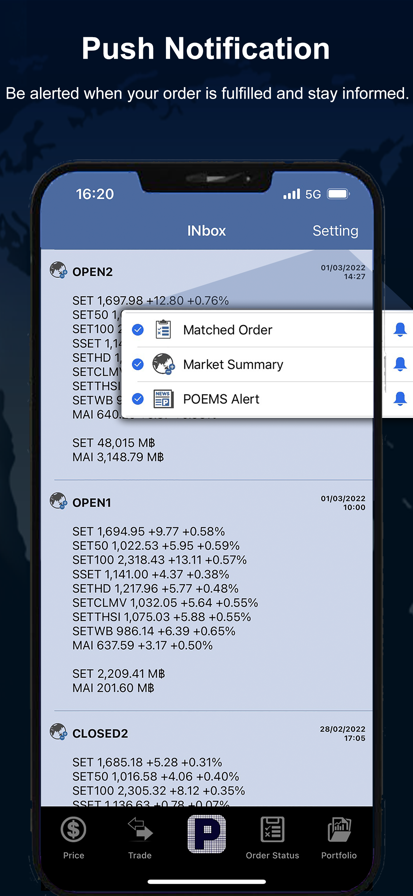This screenshot has width=413, height=896.
Task: Open the Order Status tab icon
Action: point(272,830)
